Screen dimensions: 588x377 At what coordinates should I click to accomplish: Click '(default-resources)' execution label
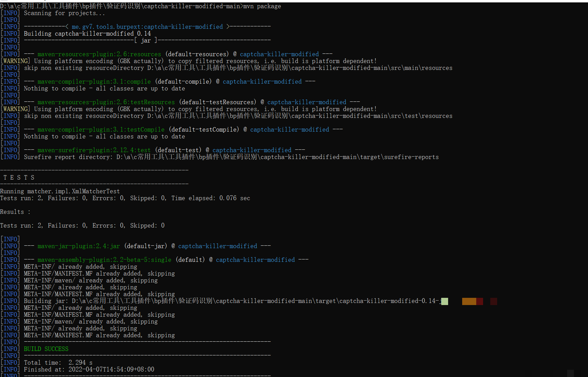tap(197, 54)
